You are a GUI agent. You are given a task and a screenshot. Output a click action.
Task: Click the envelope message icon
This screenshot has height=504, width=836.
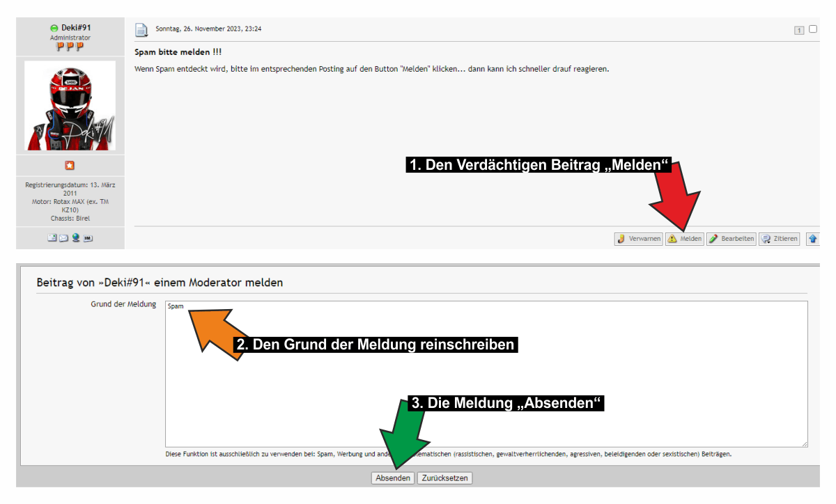pos(63,238)
